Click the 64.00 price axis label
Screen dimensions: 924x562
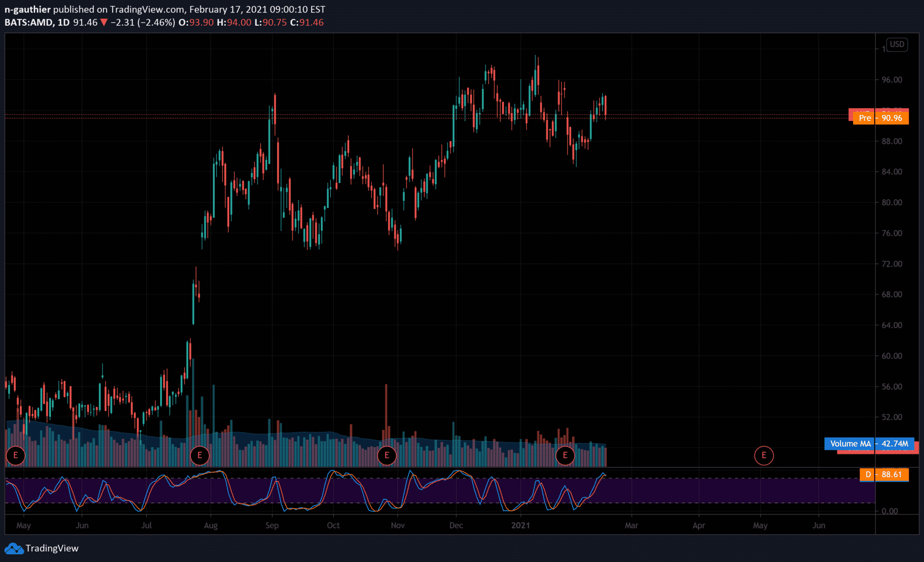[892, 325]
